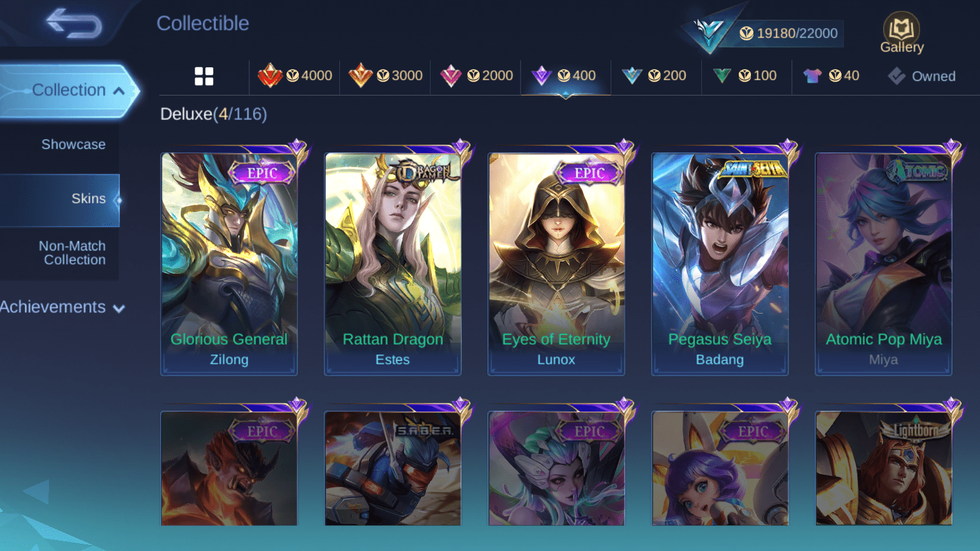Open the Glorious General Zilong skin card
The height and width of the screenshot is (551, 980).
229,263
